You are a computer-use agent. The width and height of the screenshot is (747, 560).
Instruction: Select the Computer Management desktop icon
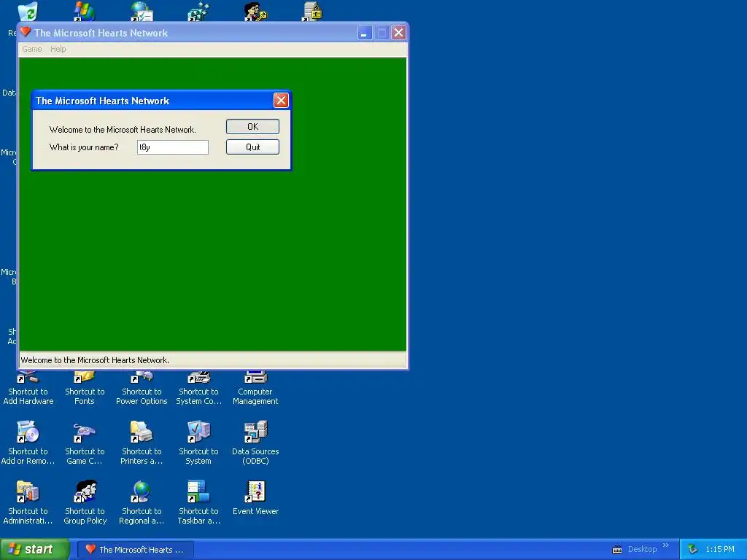[x=255, y=389]
